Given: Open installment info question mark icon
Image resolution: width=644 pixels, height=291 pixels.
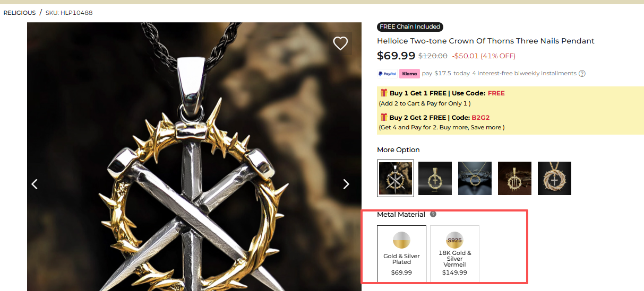Looking at the screenshot, I should pos(582,74).
